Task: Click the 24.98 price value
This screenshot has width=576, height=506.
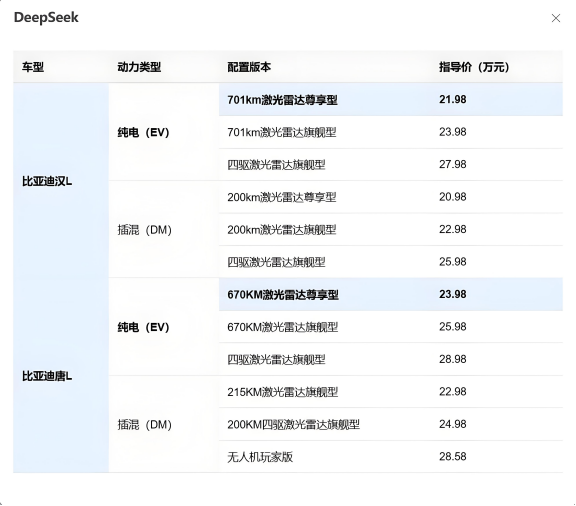Action: pyautogui.click(x=453, y=424)
